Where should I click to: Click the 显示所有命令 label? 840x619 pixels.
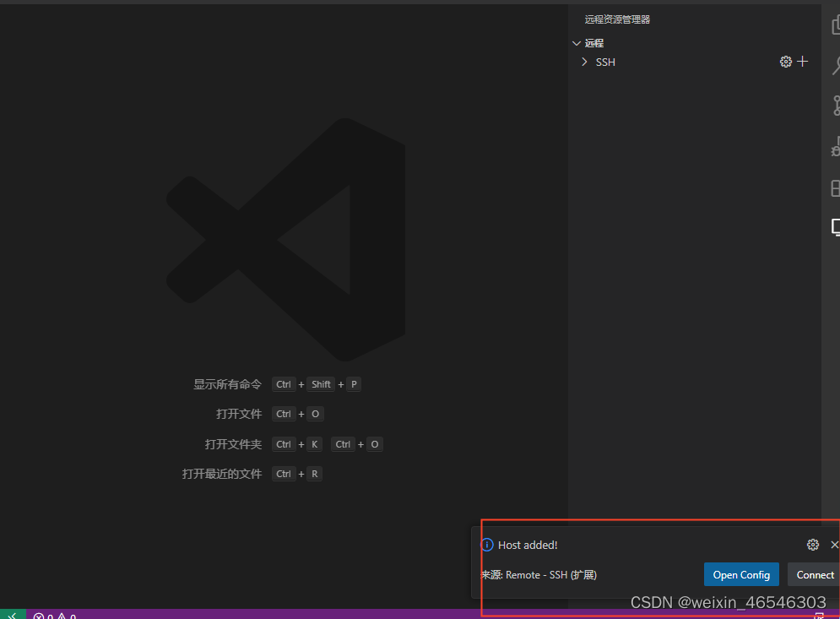[227, 384]
